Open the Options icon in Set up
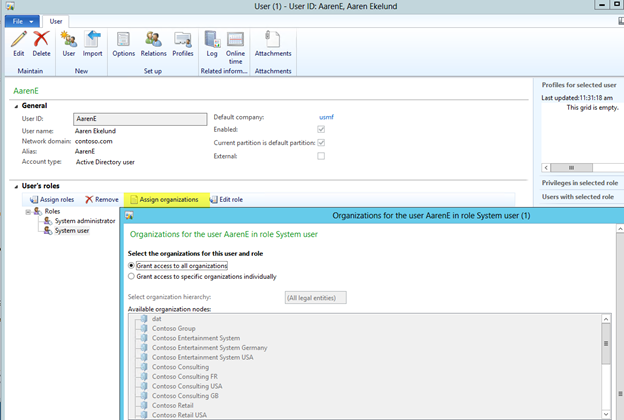The width and height of the screenshot is (624, 420). coord(124,40)
